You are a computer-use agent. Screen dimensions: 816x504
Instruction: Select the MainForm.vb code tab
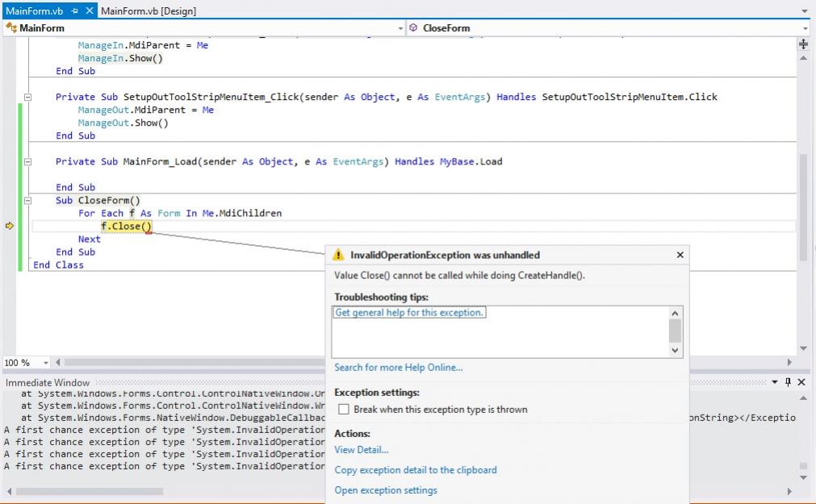(x=35, y=11)
